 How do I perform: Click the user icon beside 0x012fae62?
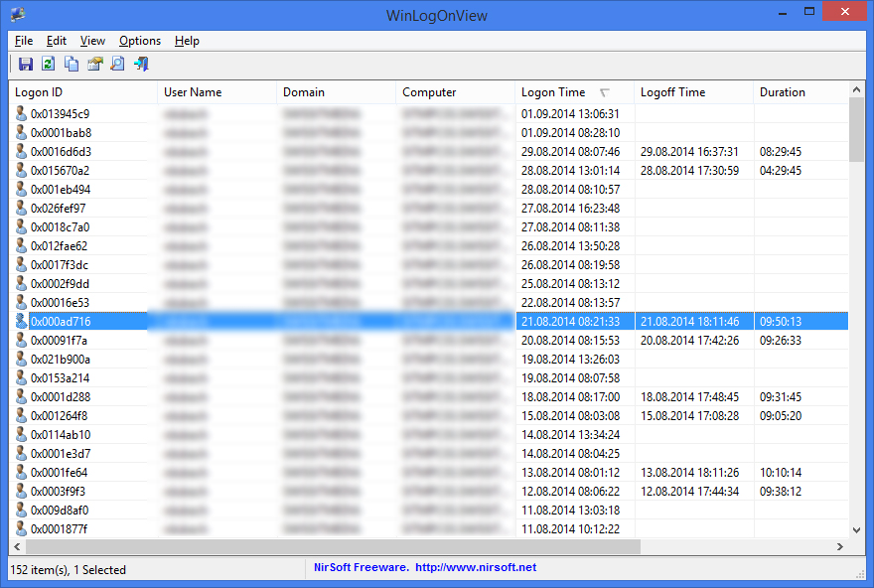click(21, 245)
